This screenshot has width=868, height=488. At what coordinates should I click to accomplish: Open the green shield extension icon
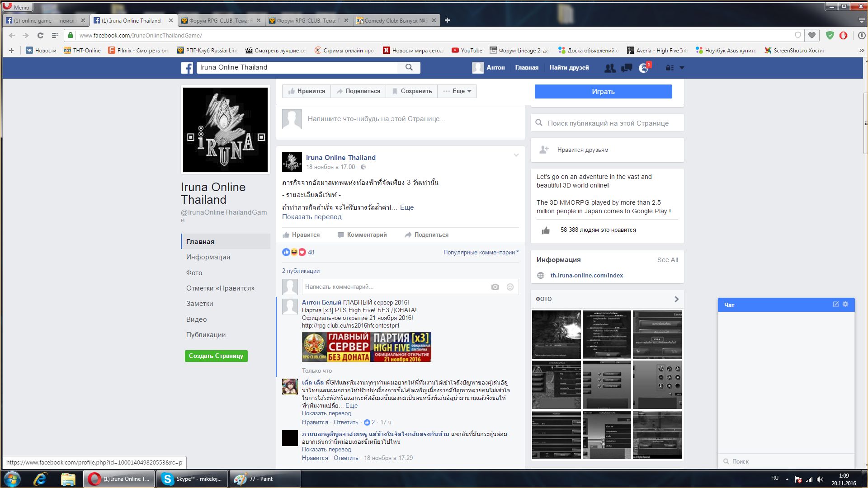(x=830, y=35)
